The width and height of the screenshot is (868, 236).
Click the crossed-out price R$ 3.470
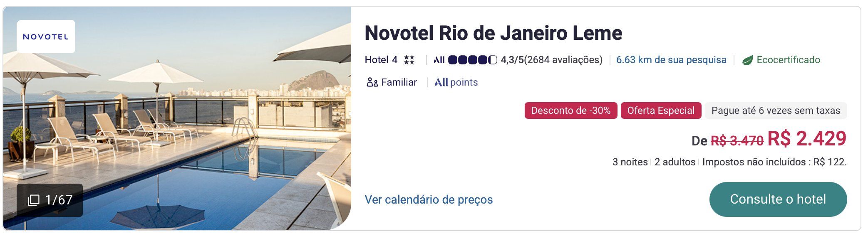737,141
